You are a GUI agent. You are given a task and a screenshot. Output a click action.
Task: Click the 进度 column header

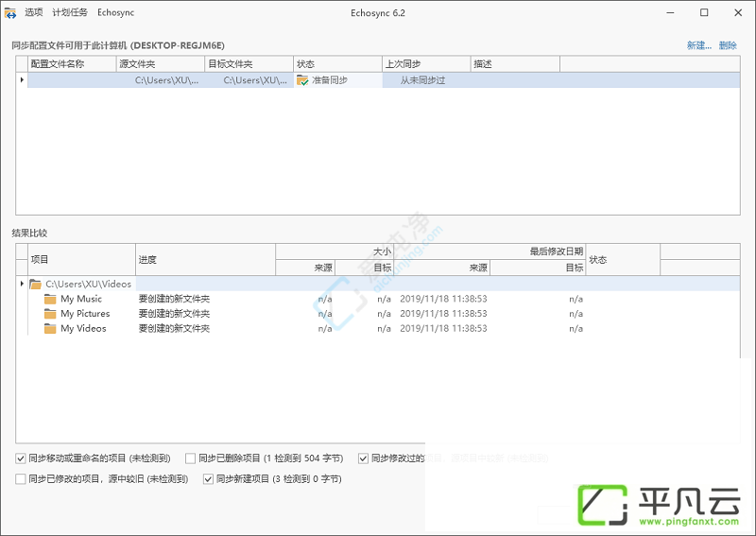point(205,260)
